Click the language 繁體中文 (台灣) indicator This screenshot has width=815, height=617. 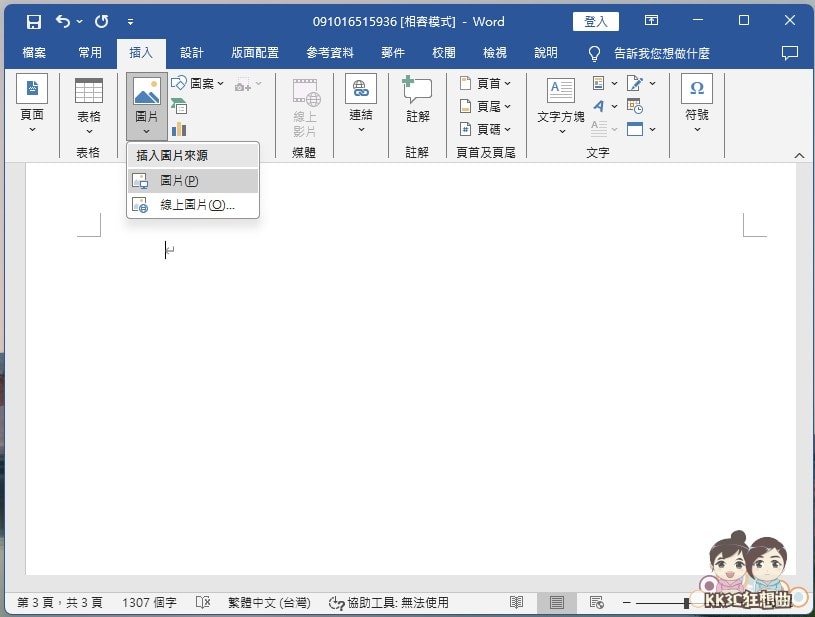coord(269,602)
